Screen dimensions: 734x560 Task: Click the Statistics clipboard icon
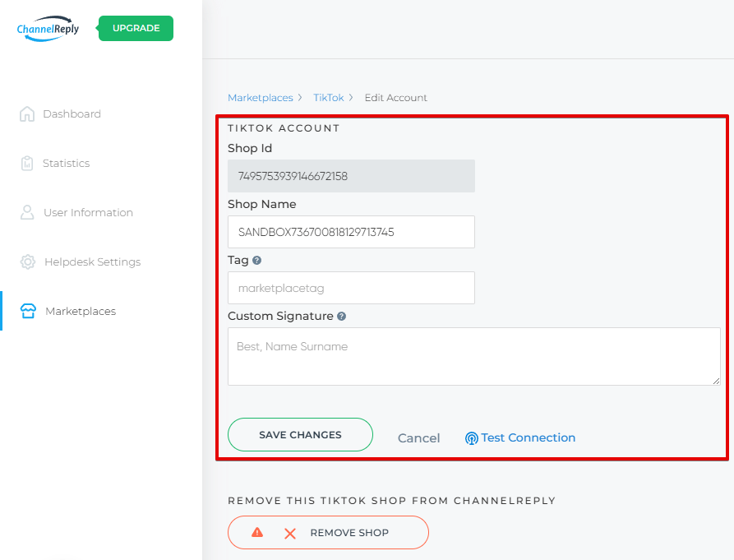[27, 164]
